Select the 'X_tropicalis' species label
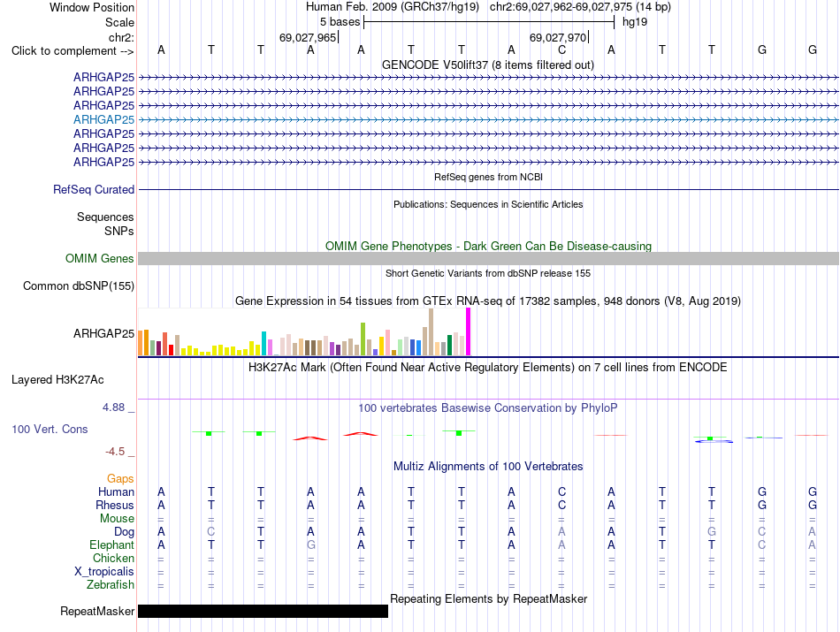 [x=104, y=572]
